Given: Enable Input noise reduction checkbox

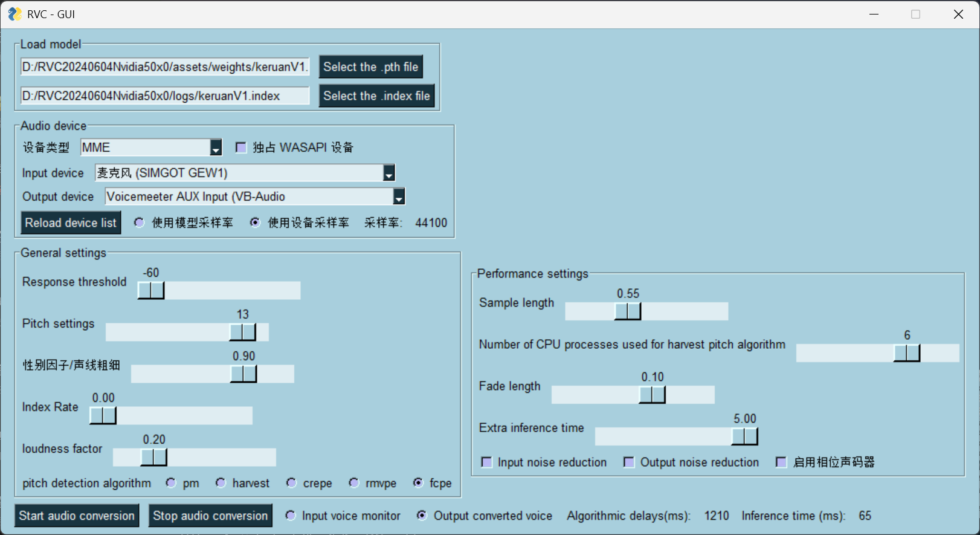Looking at the screenshot, I should coord(486,462).
